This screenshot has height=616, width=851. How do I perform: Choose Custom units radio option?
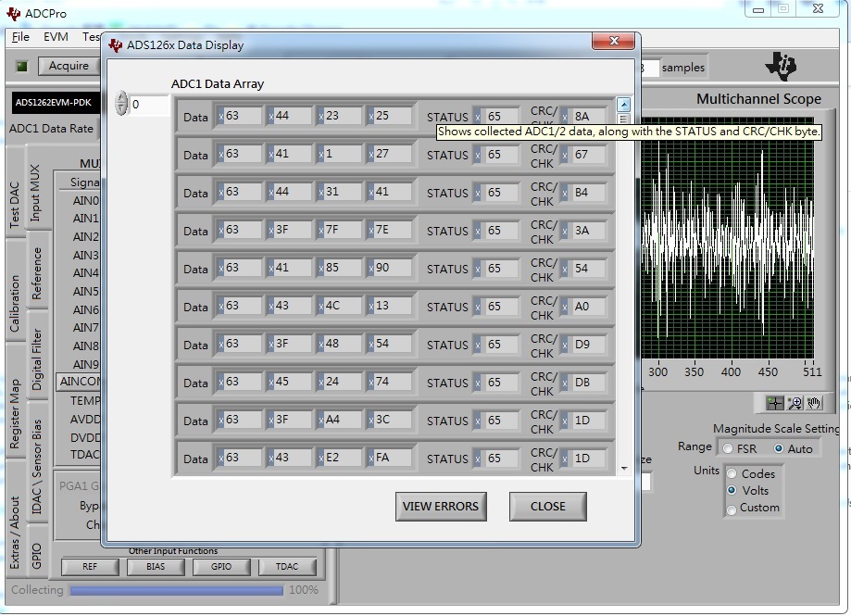pyautogui.click(x=732, y=509)
